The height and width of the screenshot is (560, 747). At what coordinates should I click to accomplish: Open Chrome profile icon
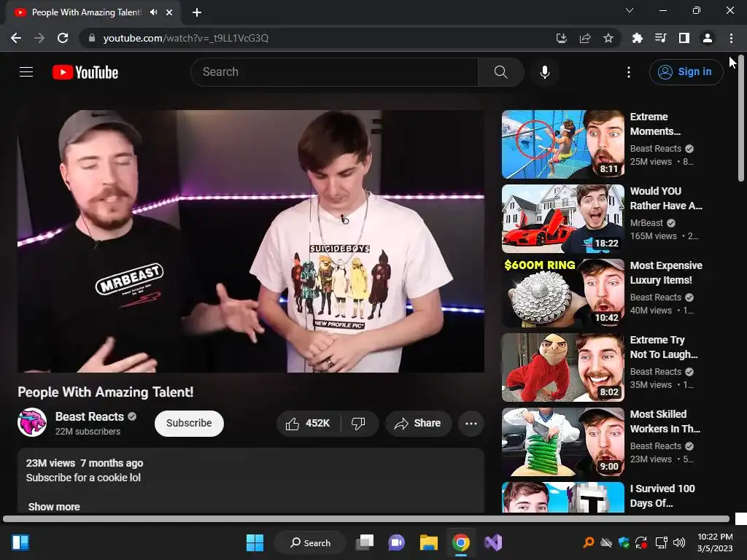tap(708, 38)
